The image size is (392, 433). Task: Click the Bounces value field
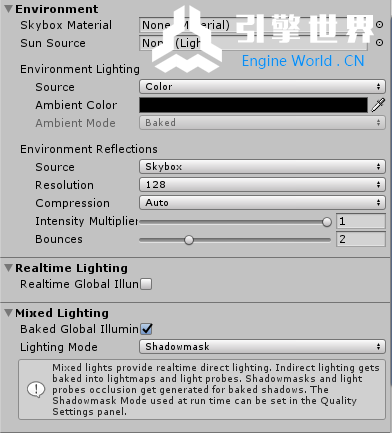pyautogui.click(x=361, y=239)
